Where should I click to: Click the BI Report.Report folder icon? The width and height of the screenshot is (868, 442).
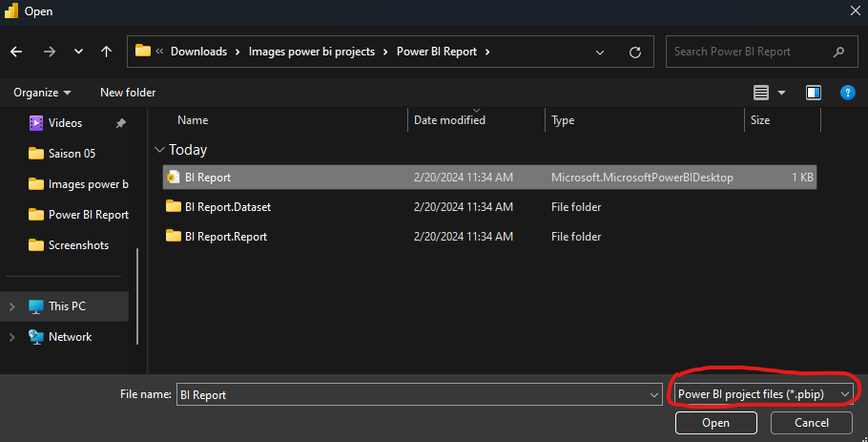click(x=174, y=237)
